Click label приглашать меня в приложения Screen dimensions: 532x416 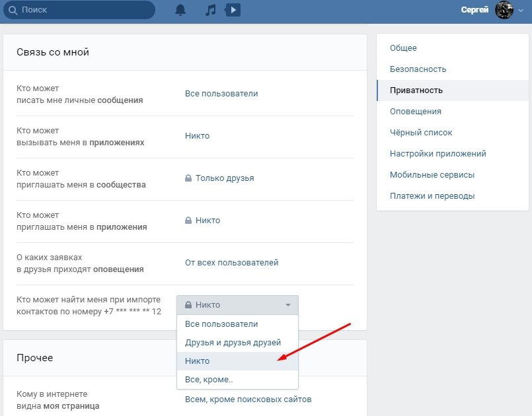coord(82,227)
